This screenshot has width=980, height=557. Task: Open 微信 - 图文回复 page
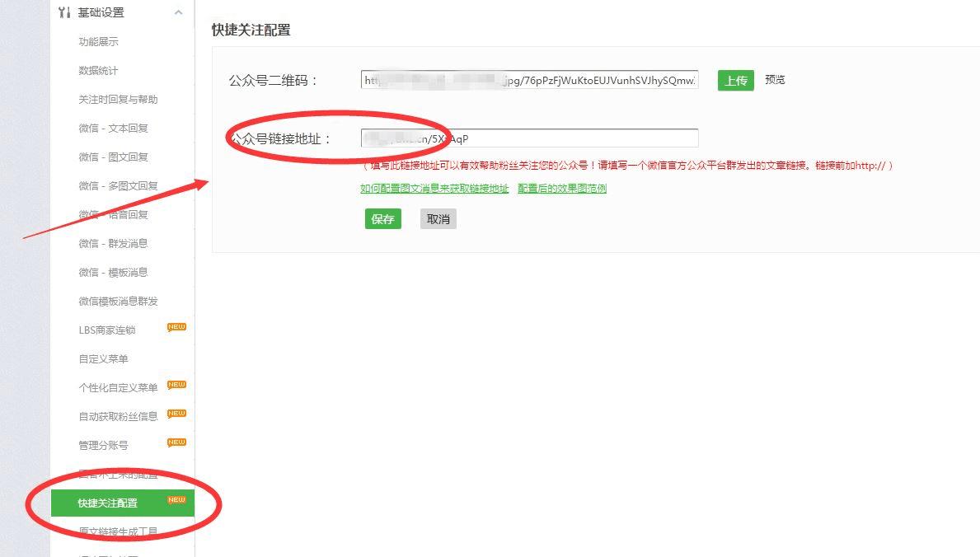click(x=113, y=157)
